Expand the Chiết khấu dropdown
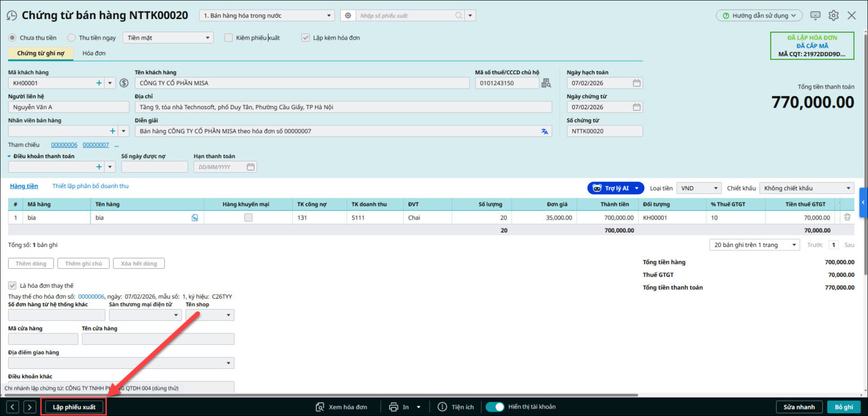This screenshot has height=416, width=868. (806, 188)
